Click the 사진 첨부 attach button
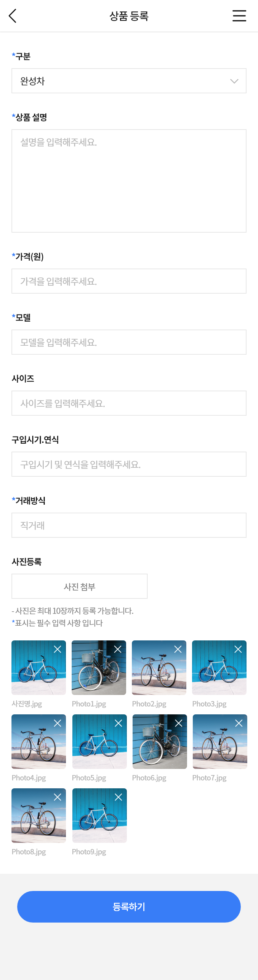Screen dimensions: 258x980 click(x=80, y=586)
